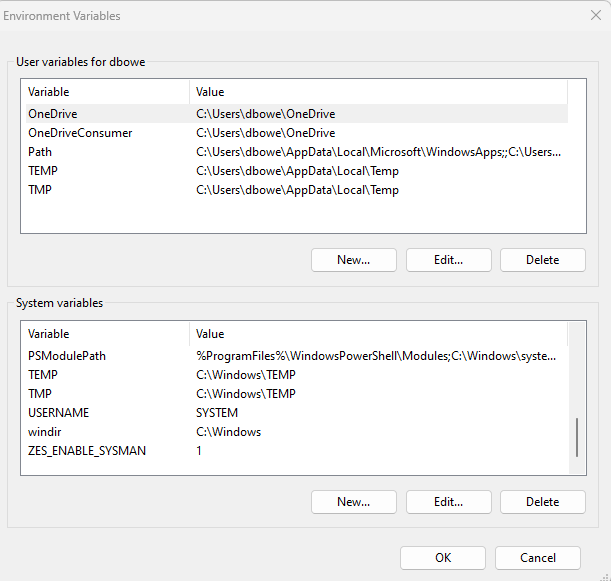Click Edit under user variables
The image size is (611, 581).
(x=448, y=260)
